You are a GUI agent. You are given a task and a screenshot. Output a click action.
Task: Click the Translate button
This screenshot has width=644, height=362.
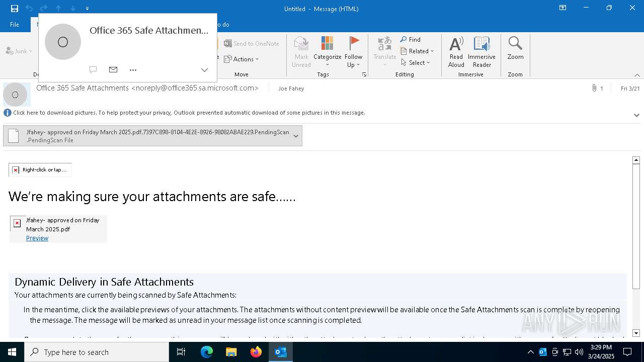point(385,51)
